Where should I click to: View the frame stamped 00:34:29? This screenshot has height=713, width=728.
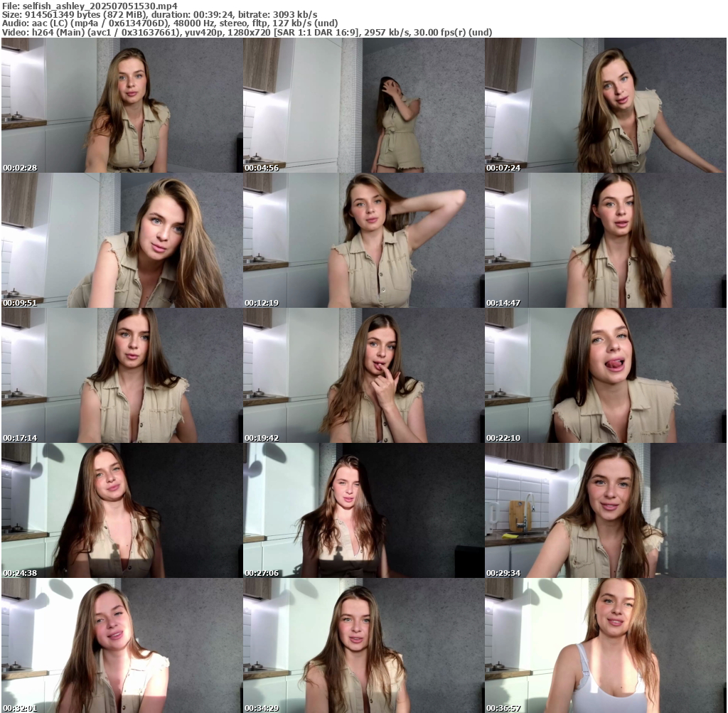[x=363, y=645]
